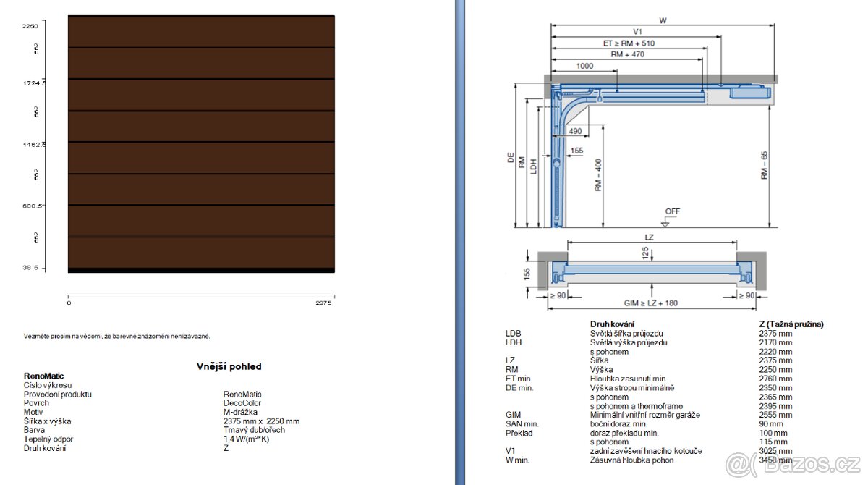Click the 'GIM' row code in table
868x485 pixels.
coord(512,415)
